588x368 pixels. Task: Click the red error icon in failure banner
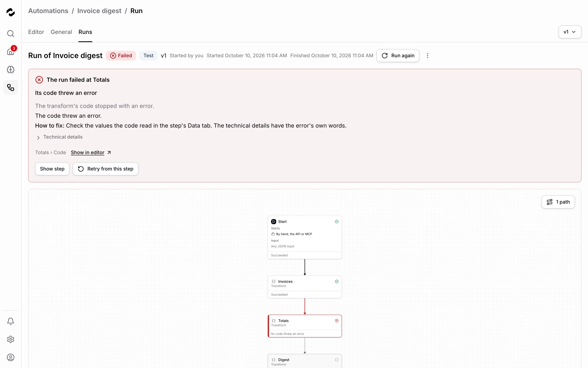point(39,80)
